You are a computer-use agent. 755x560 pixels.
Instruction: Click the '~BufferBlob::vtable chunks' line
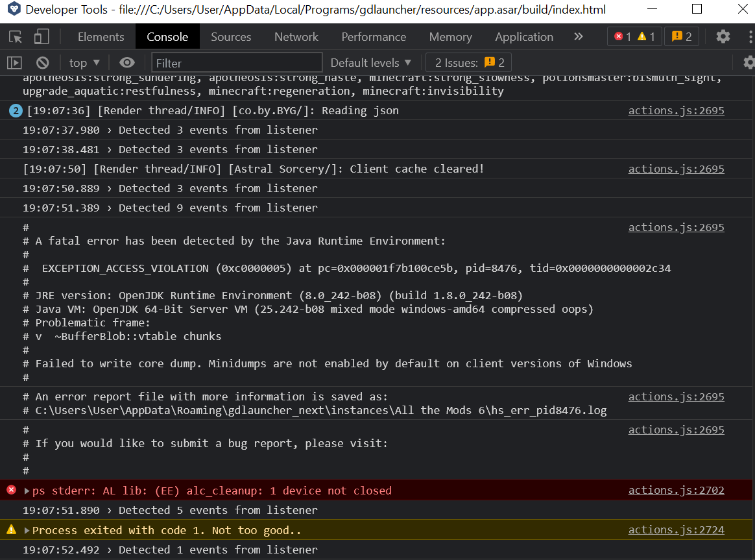122,336
